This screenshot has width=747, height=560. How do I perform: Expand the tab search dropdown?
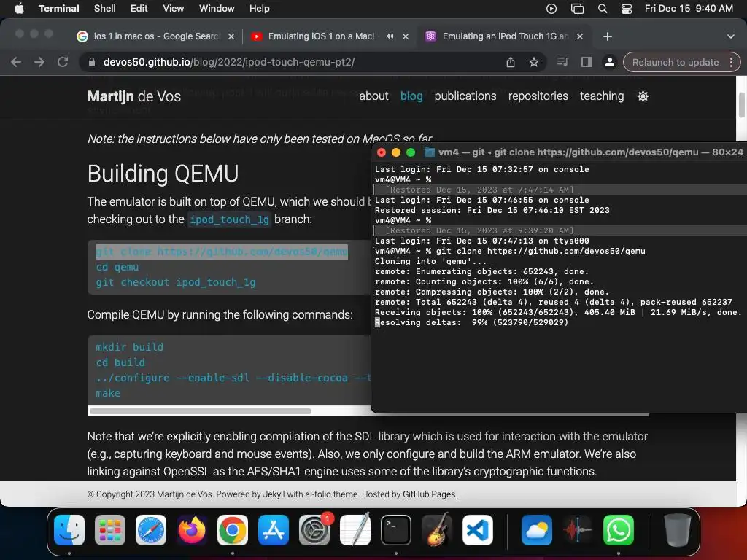coord(731,36)
